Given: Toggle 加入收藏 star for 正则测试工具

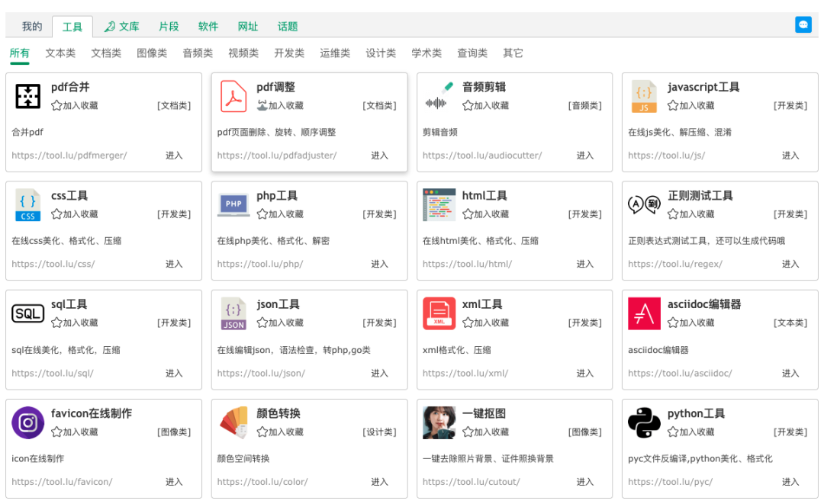Looking at the screenshot, I should click(673, 214).
